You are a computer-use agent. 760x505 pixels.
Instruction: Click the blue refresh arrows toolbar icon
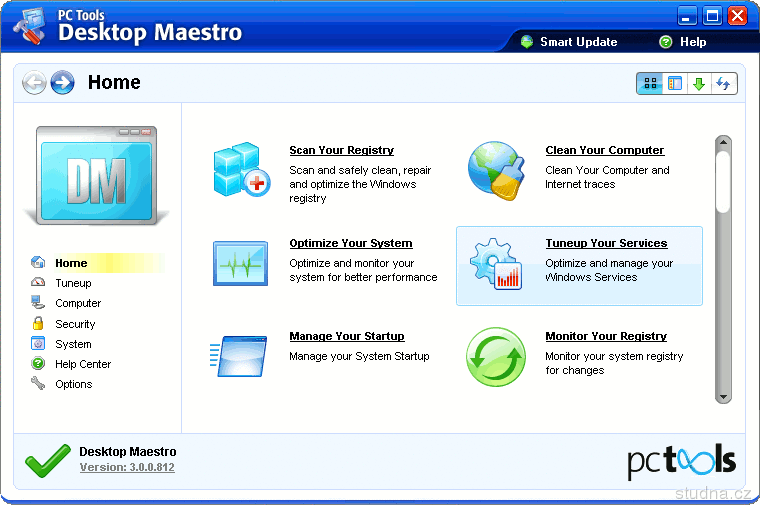[724, 84]
